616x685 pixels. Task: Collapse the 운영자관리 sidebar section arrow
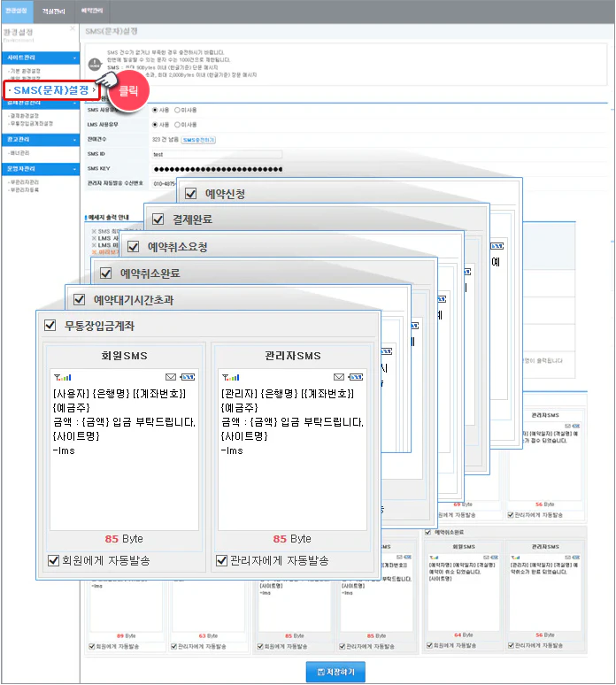coord(74,169)
